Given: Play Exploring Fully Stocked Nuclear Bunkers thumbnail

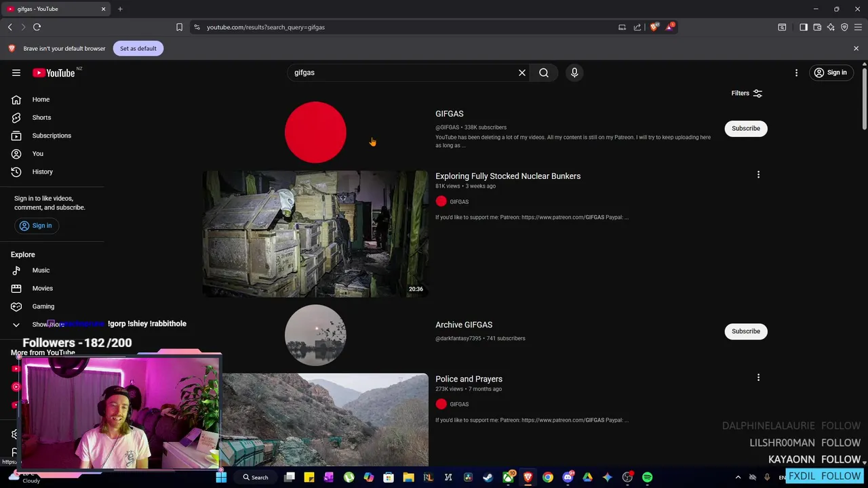Looking at the screenshot, I should pos(315,234).
